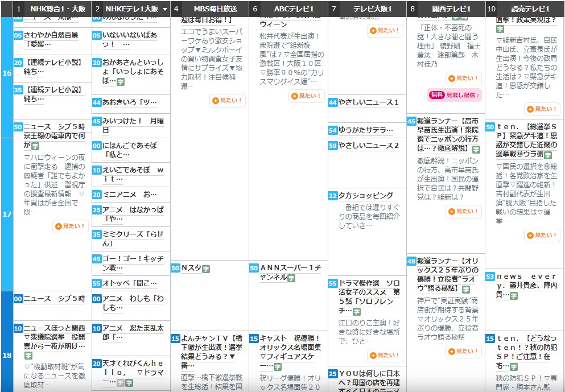
Task: Click the 字 icon under ニュース シブ5時 京王線
Action: coord(35,146)
